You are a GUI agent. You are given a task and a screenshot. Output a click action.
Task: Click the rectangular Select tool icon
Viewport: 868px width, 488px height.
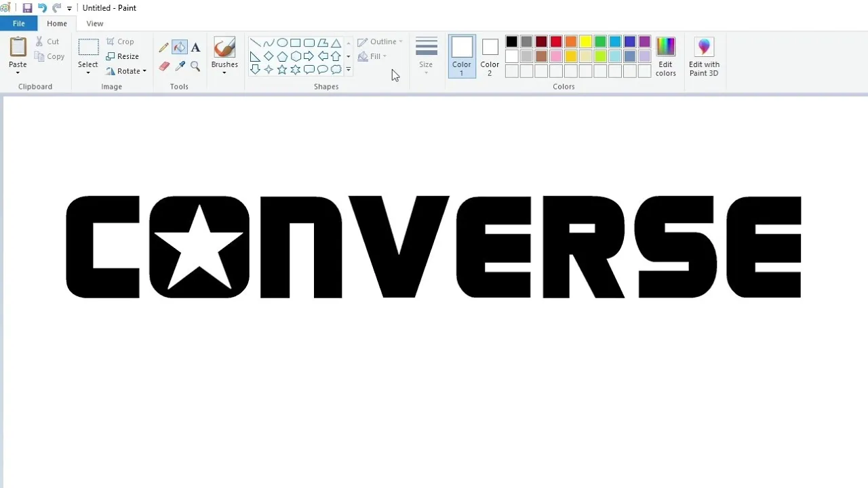tap(88, 47)
